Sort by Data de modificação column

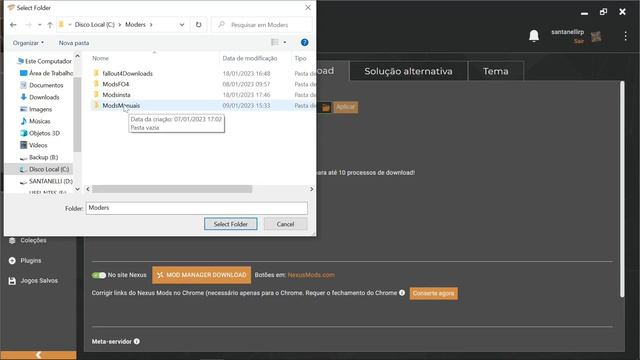pos(250,58)
